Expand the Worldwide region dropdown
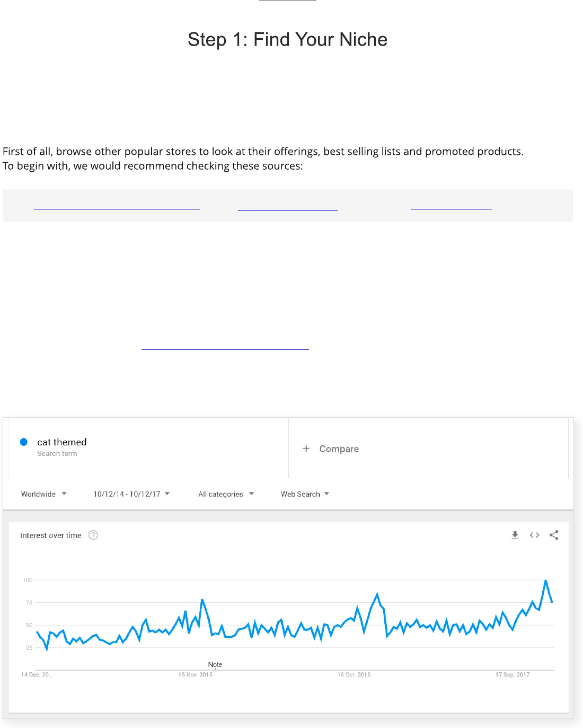The width and height of the screenshot is (583, 728). tap(44, 494)
